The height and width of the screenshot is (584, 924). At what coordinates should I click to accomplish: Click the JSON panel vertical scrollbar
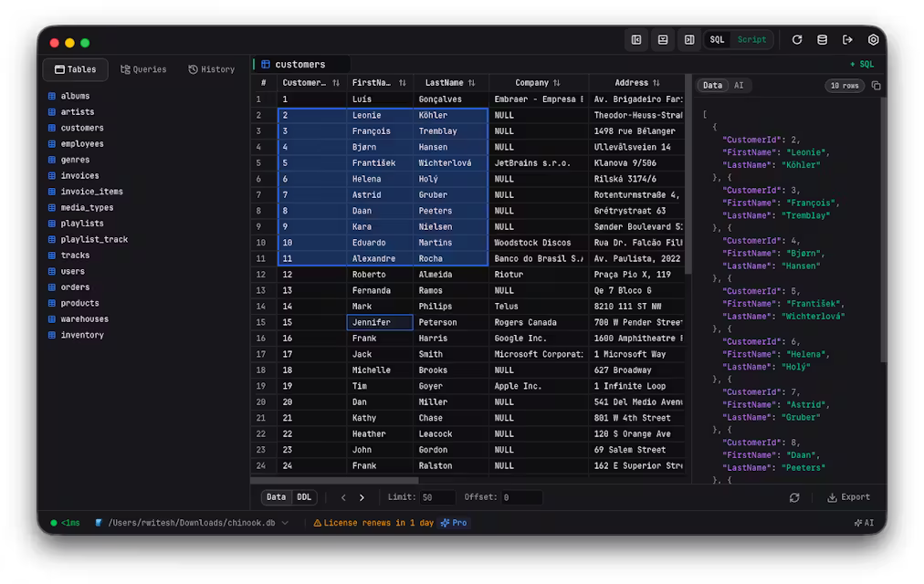883,230
